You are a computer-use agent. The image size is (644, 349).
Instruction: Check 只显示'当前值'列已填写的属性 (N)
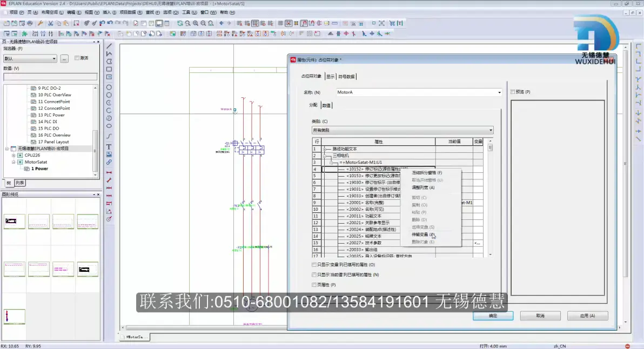pos(314,274)
